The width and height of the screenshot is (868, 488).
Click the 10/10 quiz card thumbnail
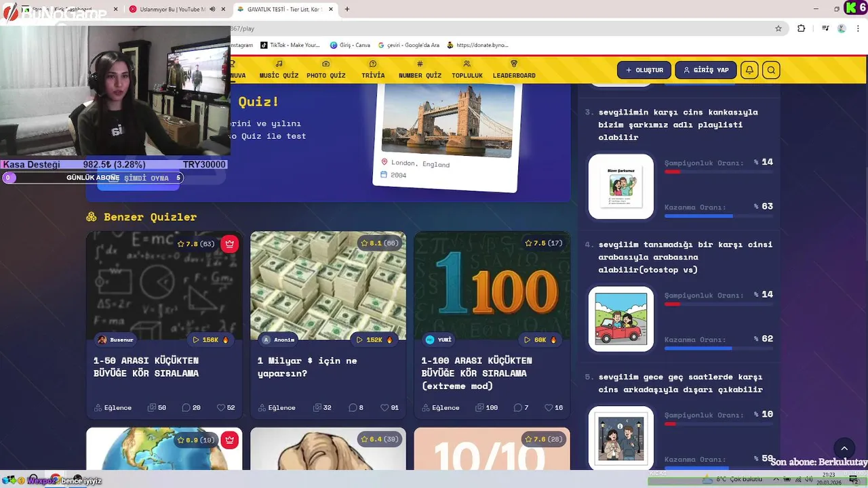tap(492, 449)
